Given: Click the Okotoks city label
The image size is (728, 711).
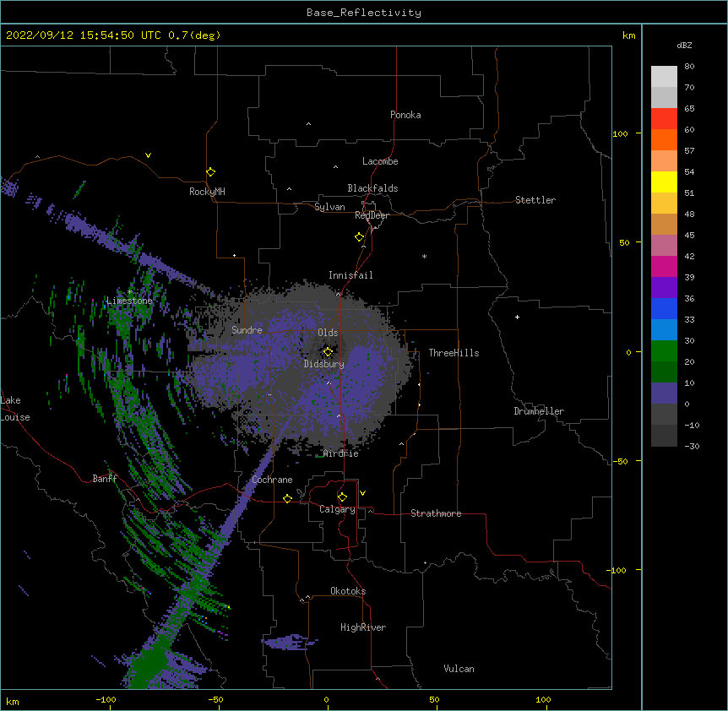Looking at the screenshot, I should click(x=348, y=591).
